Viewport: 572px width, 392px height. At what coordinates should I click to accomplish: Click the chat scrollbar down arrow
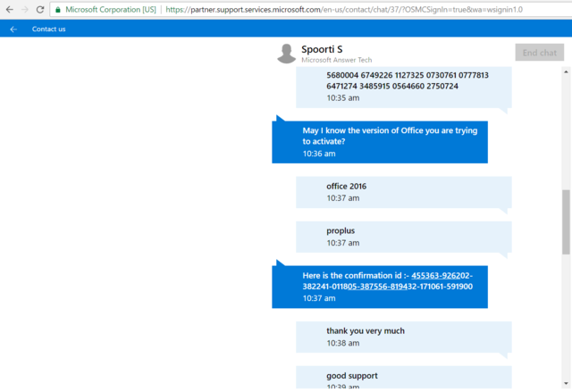click(x=566, y=383)
